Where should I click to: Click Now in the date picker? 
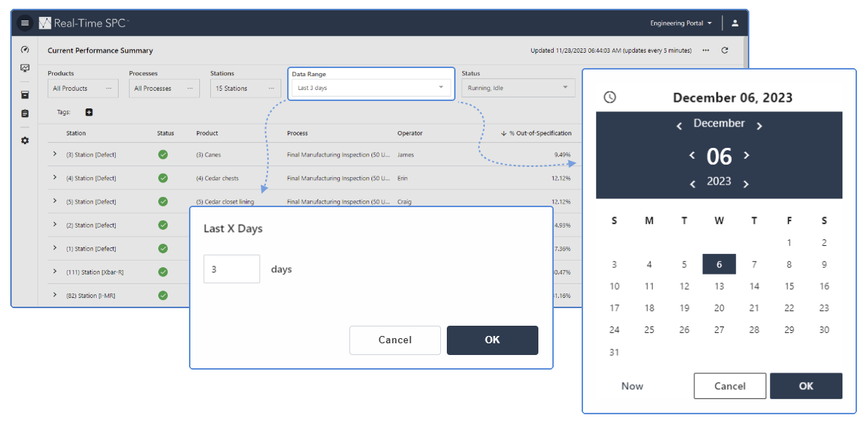click(x=631, y=386)
